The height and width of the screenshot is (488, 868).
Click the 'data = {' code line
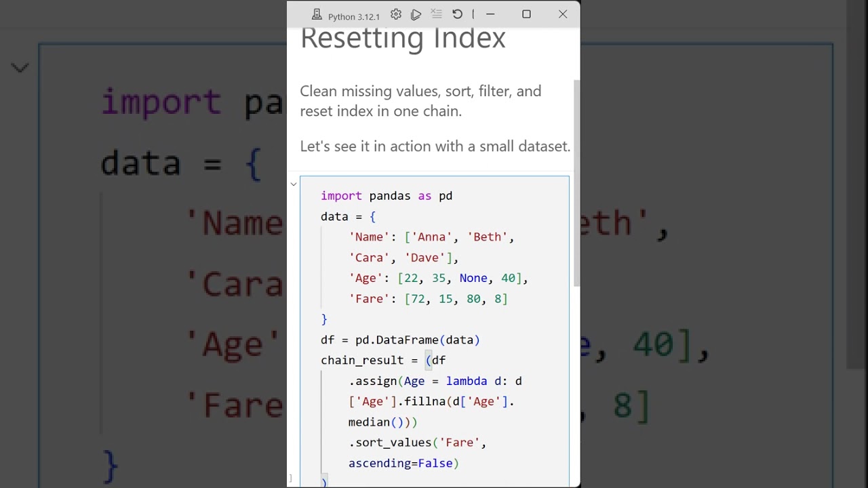[348, 217]
